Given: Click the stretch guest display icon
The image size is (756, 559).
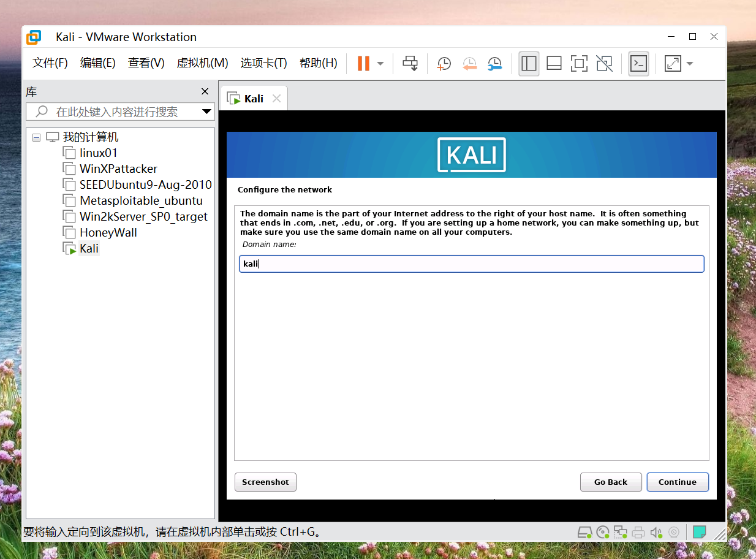Looking at the screenshot, I should click(x=673, y=63).
